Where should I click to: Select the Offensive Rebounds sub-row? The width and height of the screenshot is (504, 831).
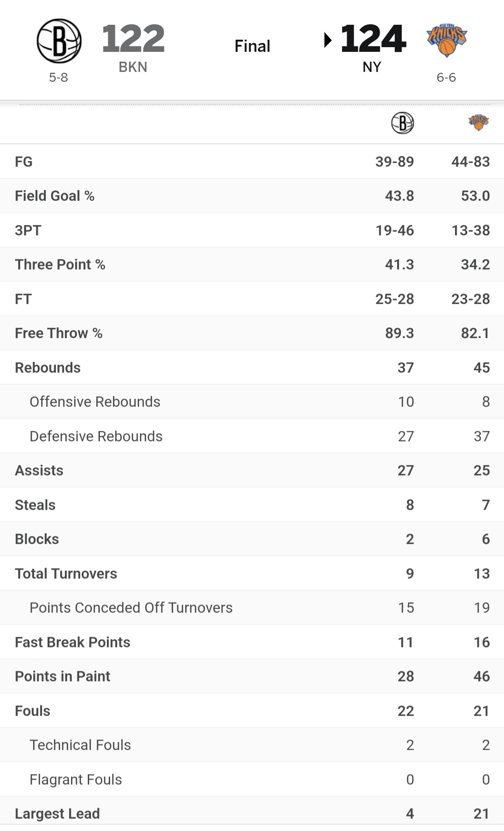point(252,402)
